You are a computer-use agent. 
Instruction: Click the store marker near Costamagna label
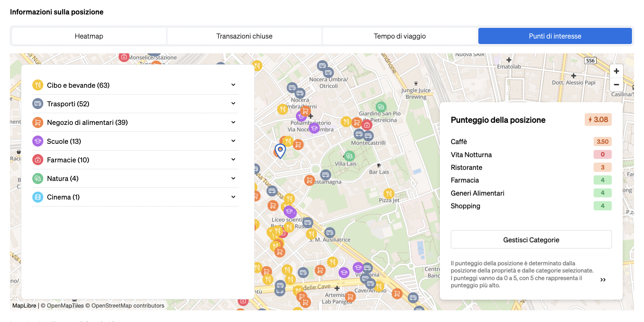coord(309,180)
